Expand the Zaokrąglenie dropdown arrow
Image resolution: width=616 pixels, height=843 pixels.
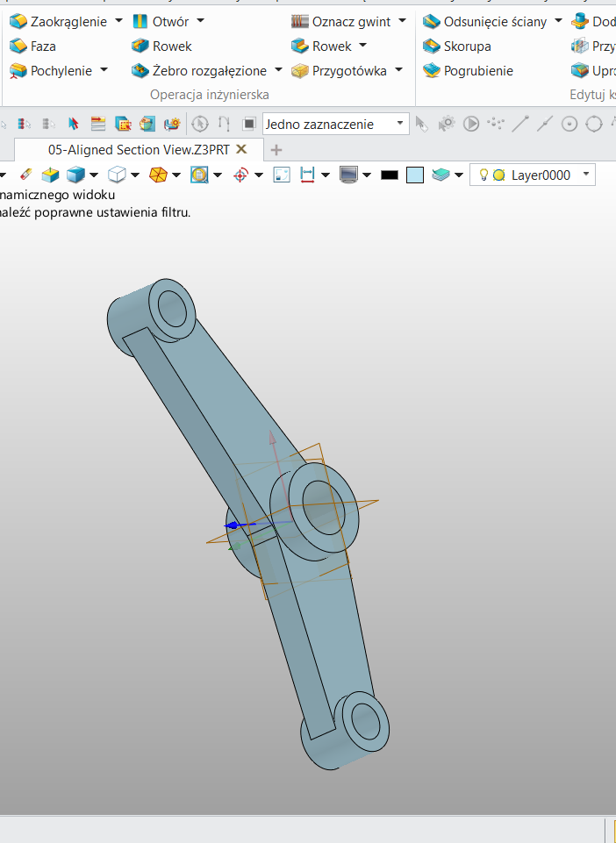(x=118, y=21)
